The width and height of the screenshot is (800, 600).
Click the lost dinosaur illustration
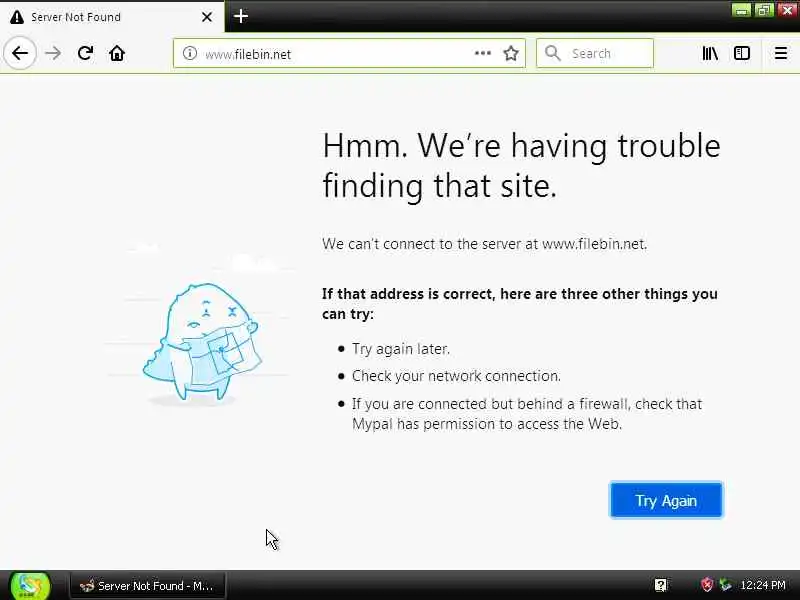pyautogui.click(x=203, y=344)
